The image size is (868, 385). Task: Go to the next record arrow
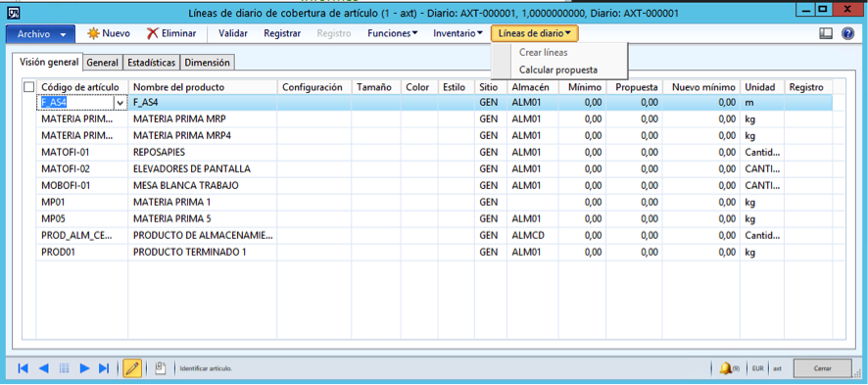(84, 367)
